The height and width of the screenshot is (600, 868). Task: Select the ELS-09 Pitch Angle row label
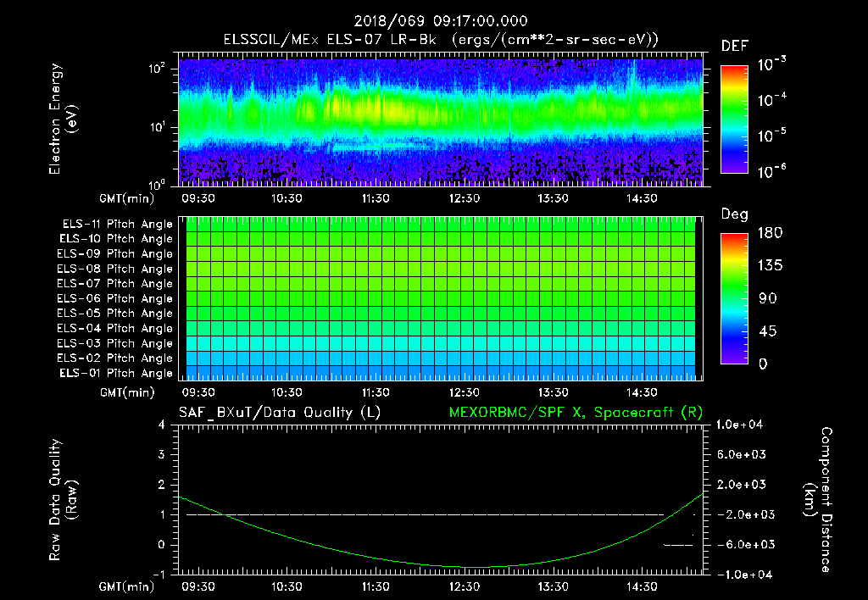pyautogui.click(x=115, y=254)
